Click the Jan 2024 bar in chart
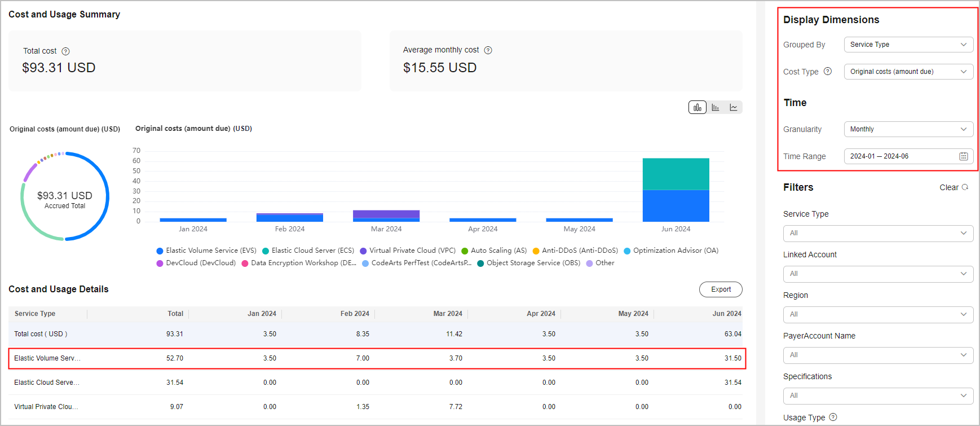 [193, 220]
